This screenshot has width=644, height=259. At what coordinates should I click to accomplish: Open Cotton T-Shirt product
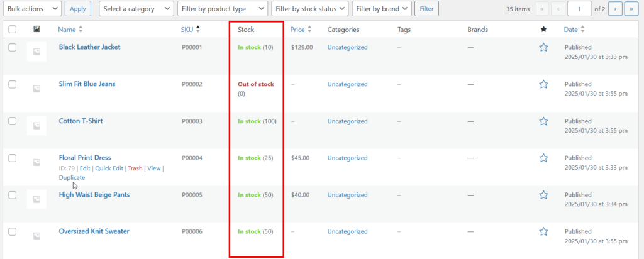81,121
